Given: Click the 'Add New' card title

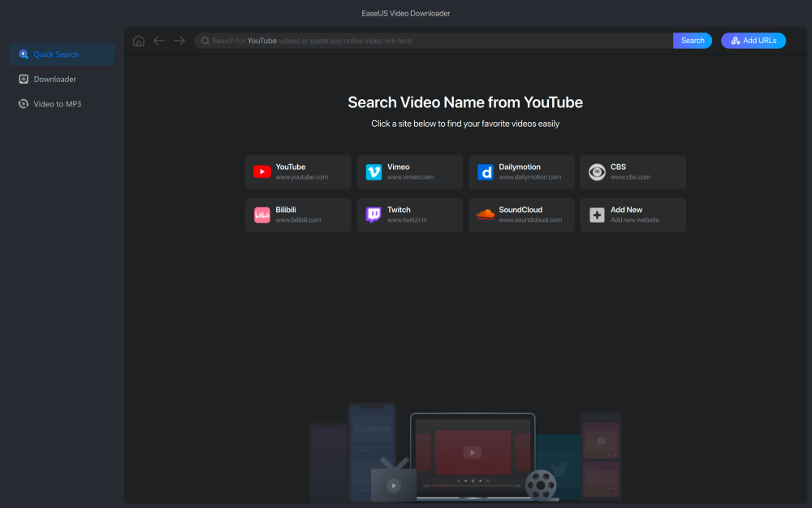Looking at the screenshot, I should 626,210.
